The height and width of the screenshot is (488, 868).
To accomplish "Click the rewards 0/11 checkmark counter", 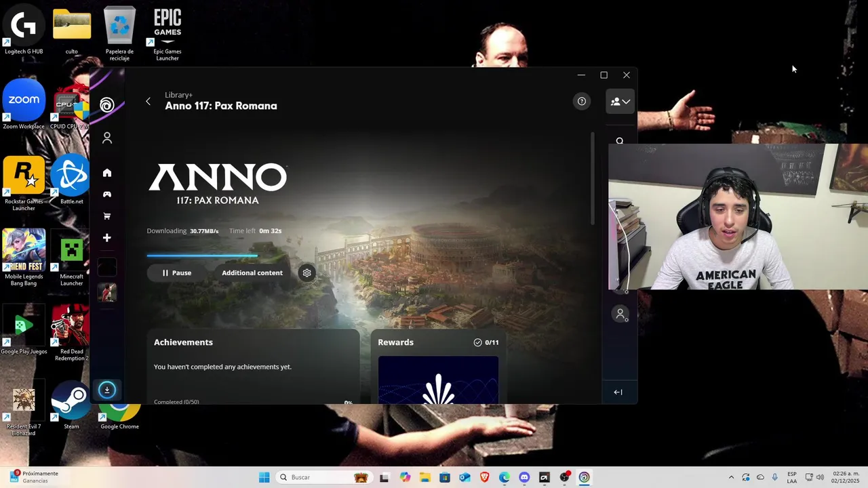I will tap(486, 343).
